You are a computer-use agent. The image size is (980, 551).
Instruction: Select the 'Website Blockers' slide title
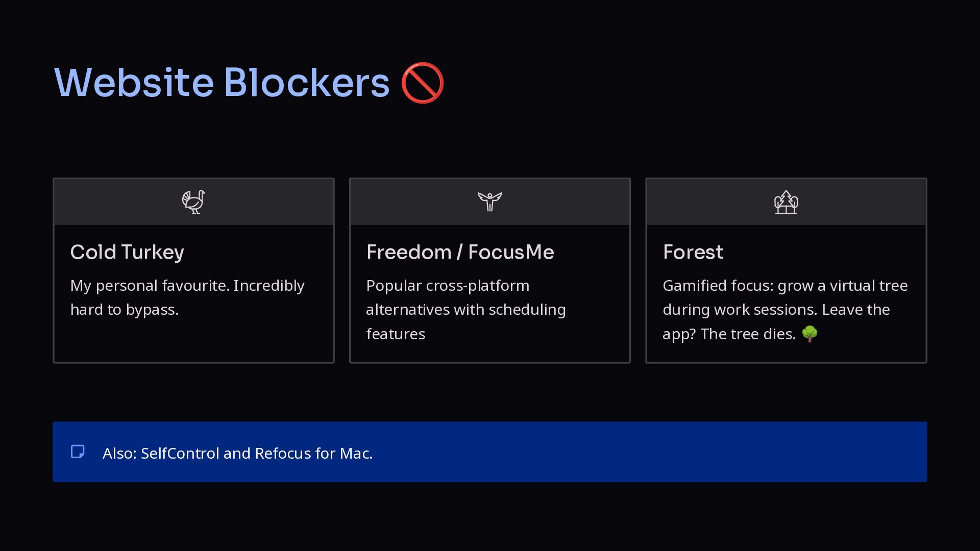[222, 82]
